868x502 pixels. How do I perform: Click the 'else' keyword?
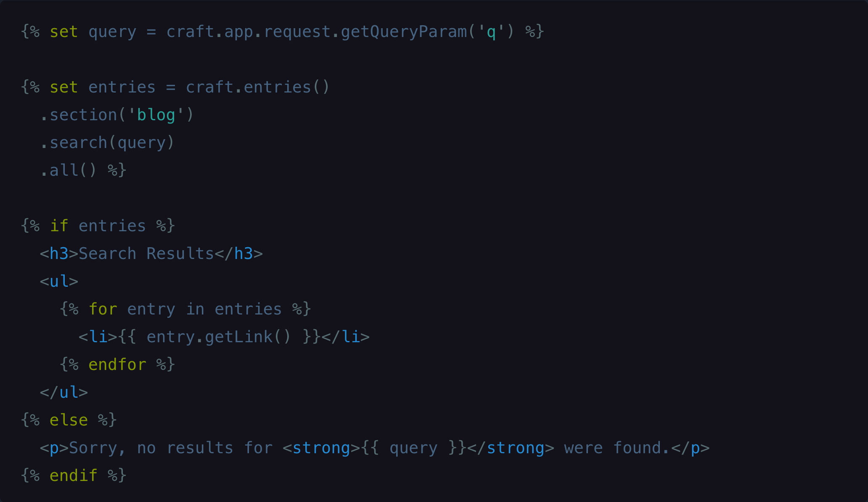pos(69,420)
